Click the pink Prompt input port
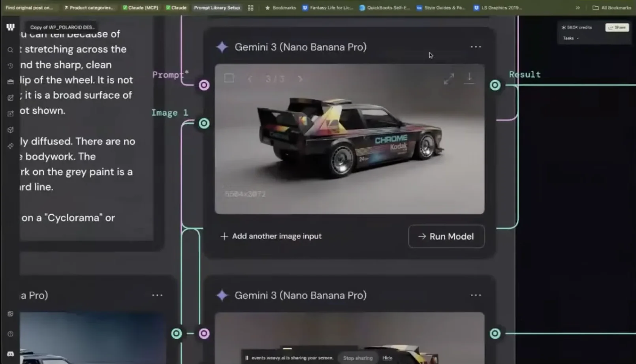Image resolution: width=636 pixels, height=364 pixels. click(204, 85)
